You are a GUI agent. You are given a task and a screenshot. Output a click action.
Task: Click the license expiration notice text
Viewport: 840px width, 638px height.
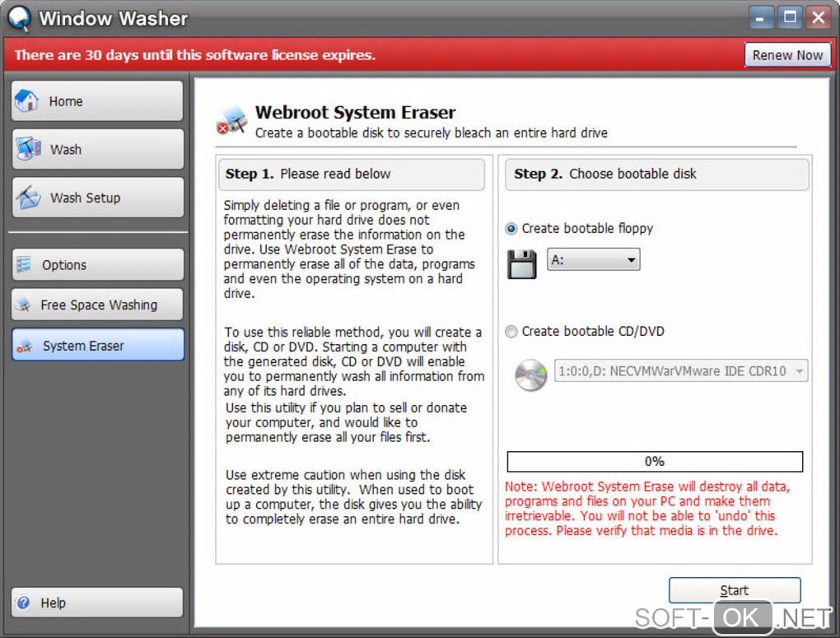click(x=195, y=54)
